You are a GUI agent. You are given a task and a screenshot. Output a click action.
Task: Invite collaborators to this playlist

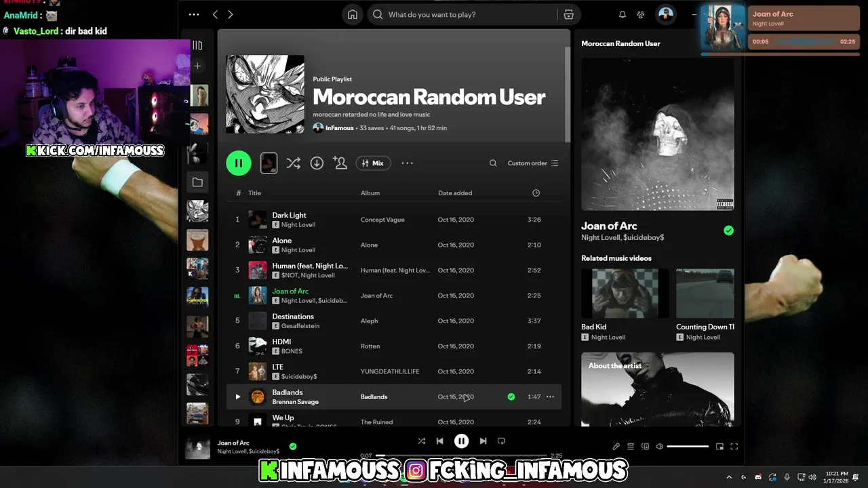tap(340, 163)
